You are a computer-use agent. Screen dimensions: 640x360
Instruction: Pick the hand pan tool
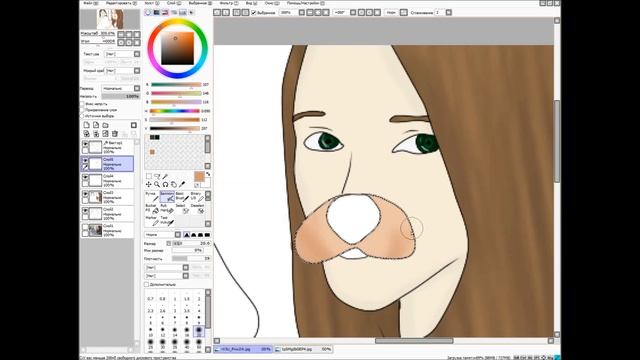point(174,184)
